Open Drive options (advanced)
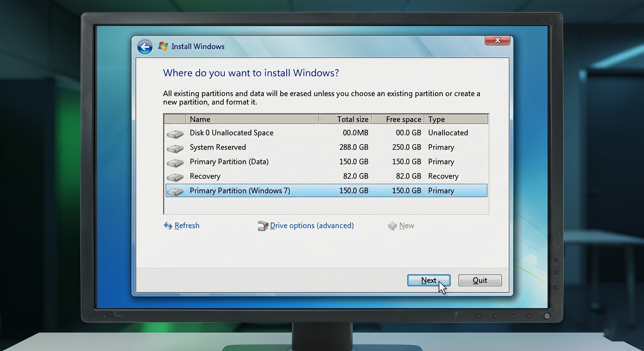This screenshot has width=644, height=351. (312, 226)
